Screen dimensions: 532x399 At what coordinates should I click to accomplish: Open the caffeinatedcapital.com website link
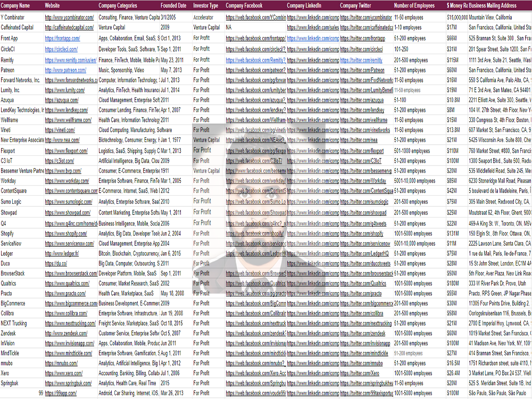click(x=69, y=28)
